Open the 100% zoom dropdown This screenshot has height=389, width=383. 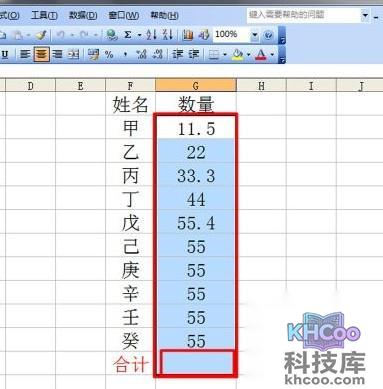click(255, 35)
